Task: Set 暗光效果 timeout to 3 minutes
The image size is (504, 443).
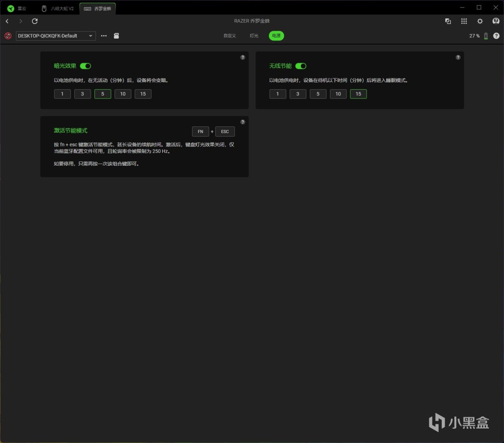Action: click(x=82, y=94)
